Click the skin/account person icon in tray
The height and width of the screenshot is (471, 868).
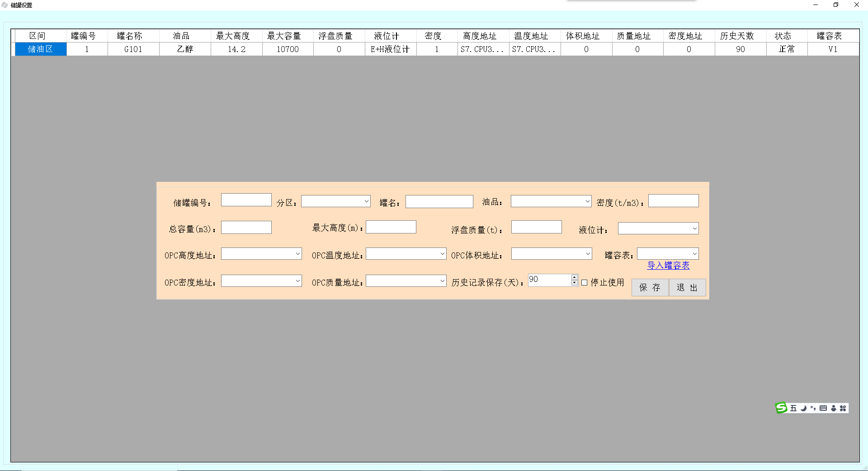point(834,408)
